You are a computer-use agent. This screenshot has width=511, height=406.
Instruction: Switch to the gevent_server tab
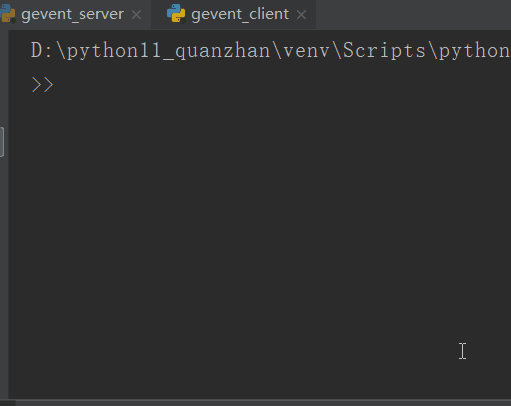[x=72, y=14]
